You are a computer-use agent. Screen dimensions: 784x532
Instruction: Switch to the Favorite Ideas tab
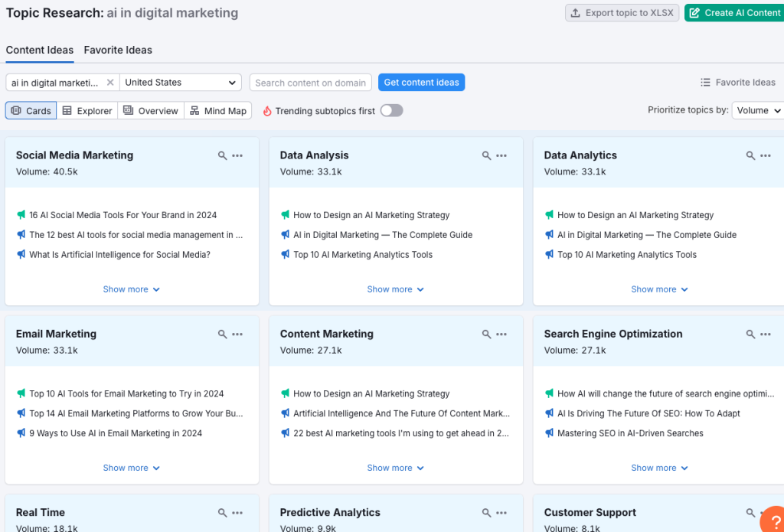[118, 50]
